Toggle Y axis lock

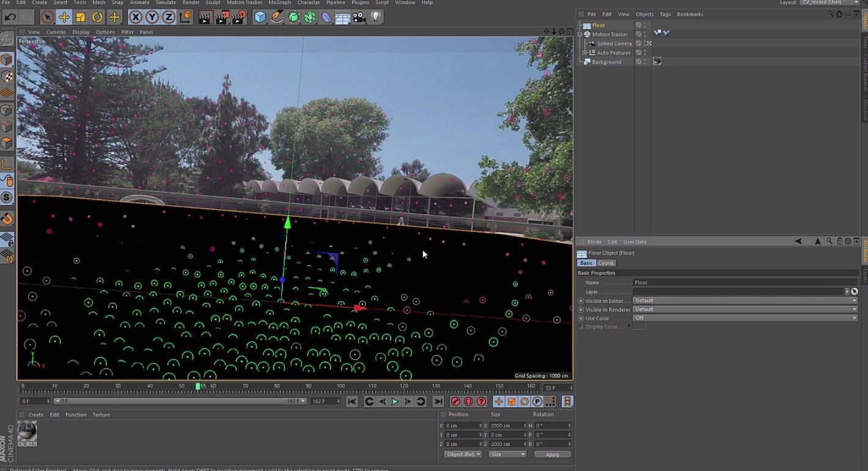(x=152, y=17)
